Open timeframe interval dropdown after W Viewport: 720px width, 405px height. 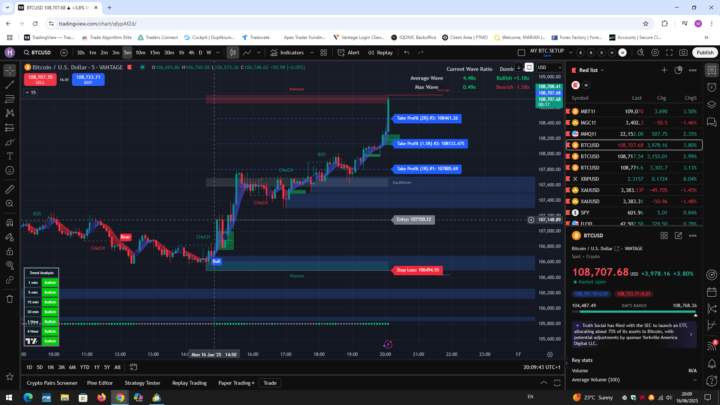[x=218, y=53]
